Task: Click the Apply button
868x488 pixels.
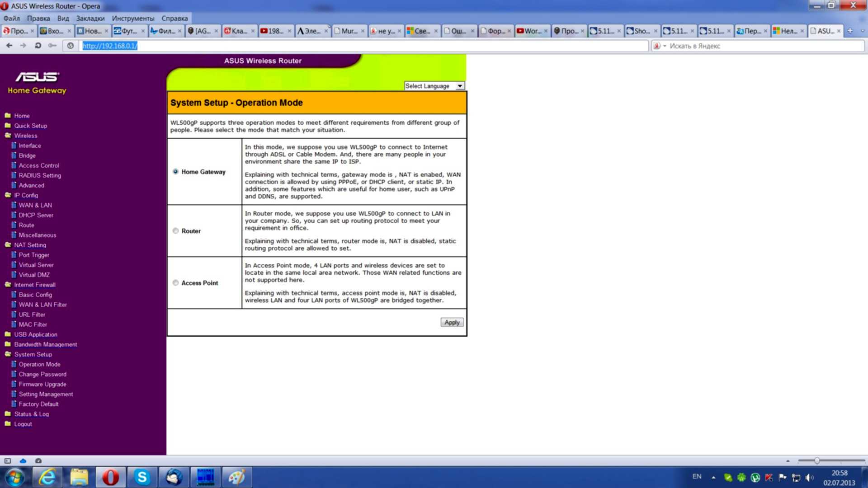Action: tap(452, 322)
